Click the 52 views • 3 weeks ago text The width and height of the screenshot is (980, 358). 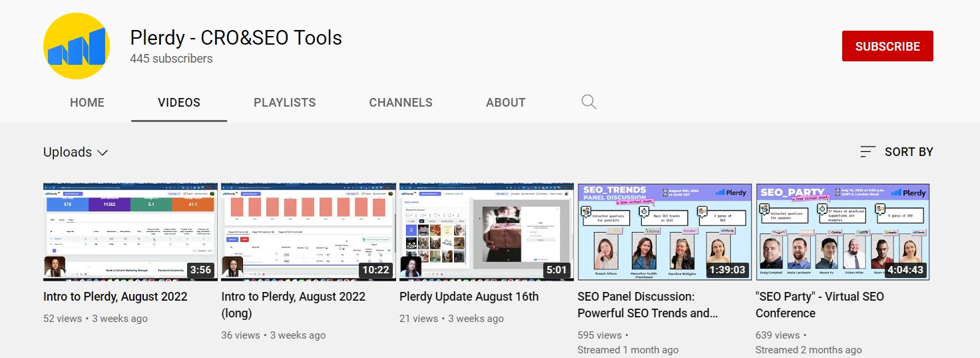pyautogui.click(x=95, y=319)
